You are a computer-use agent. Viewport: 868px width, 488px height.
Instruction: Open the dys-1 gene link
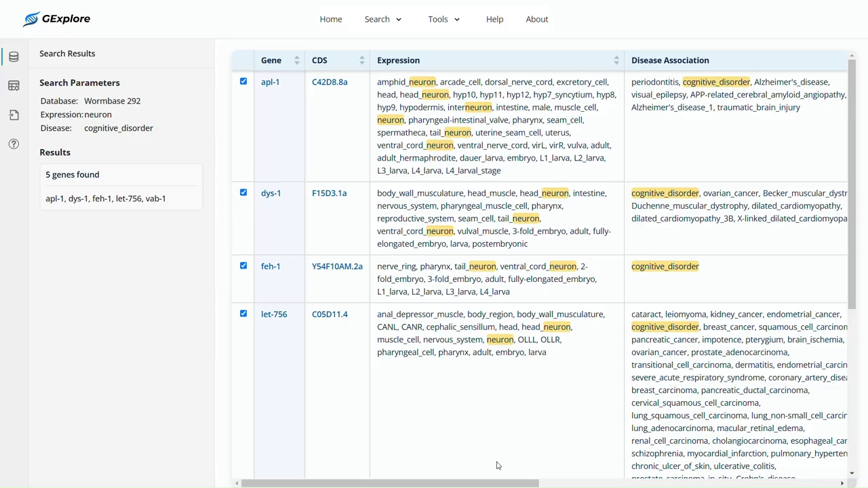tap(271, 193)
